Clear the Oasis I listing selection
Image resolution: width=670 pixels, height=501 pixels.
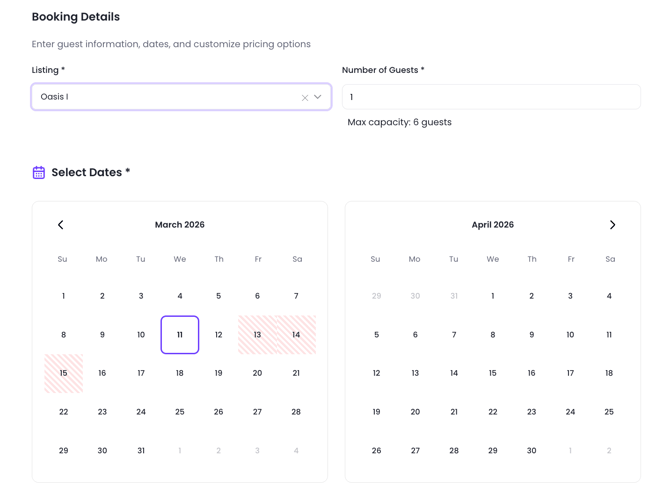[x=305, y=98]
